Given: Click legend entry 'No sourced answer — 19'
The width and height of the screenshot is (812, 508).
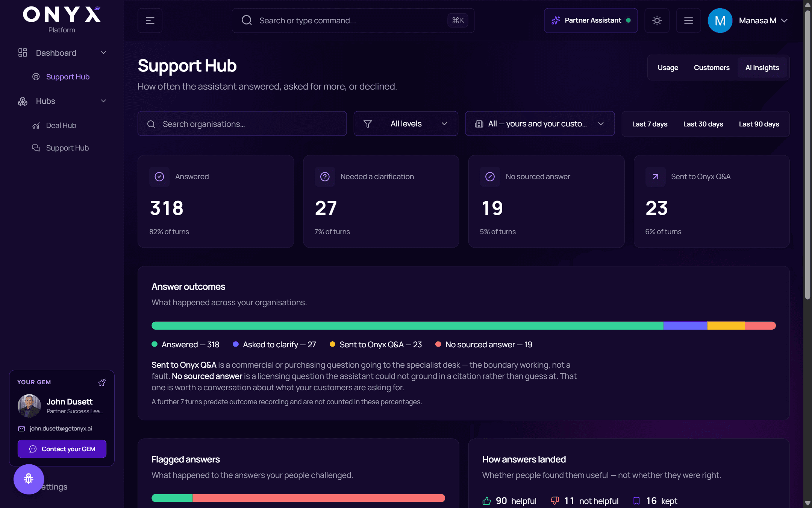Looking at the screenshot, I should 484,345.
